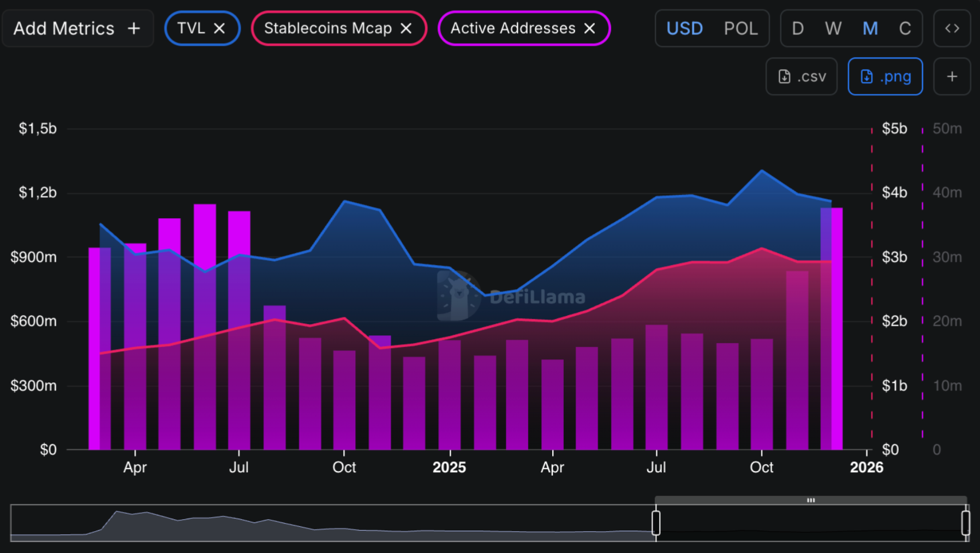
Task: Open the embed code view
Action: pyautogui.click(x=952, y=28)
